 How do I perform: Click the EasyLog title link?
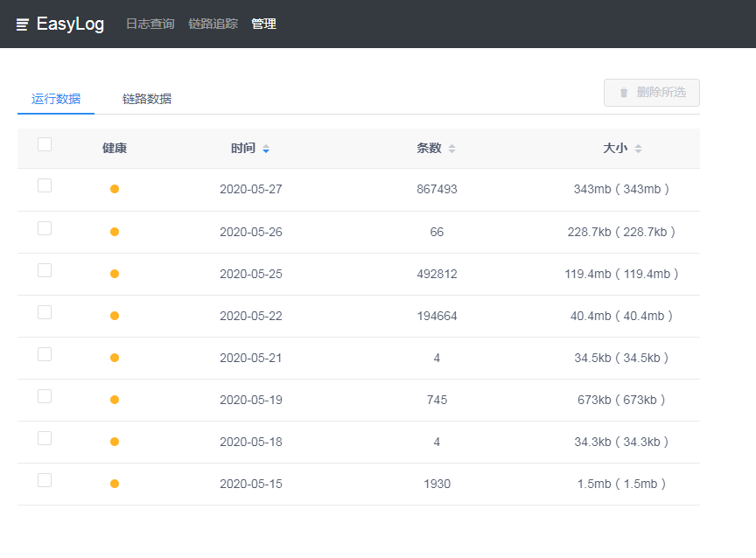[70, 24]
